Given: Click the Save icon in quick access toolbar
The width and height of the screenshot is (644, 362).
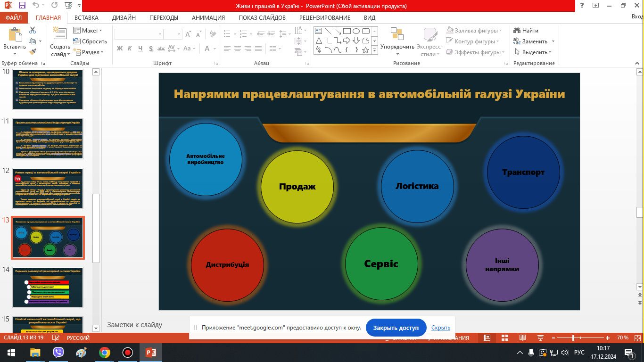Looking at the screenshot, I should tap(22, 6).
